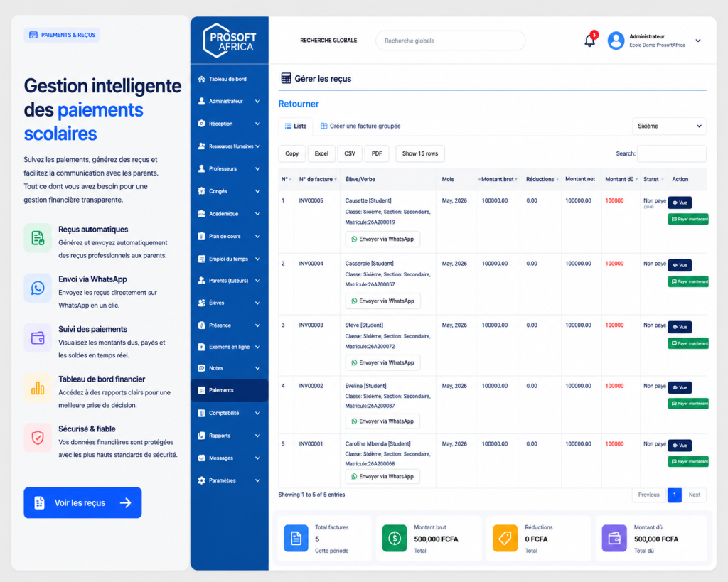Click the Paramètres gear icon
Image resolution: width=728 pixels, height=582 pixels.
[x=201, y=480]
